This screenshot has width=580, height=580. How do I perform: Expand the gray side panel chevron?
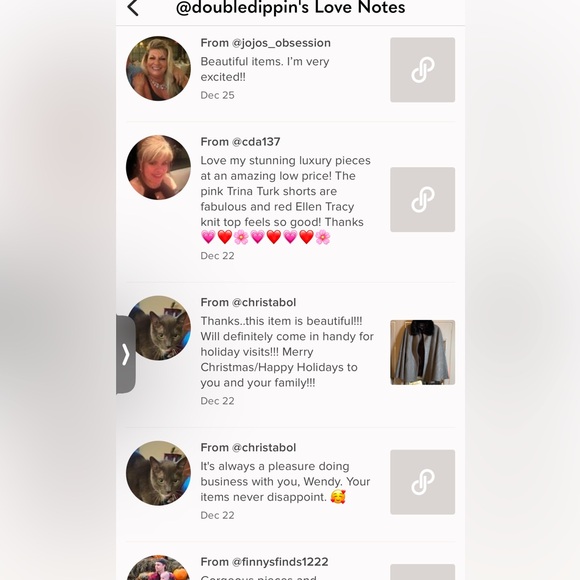click(126, 354)
